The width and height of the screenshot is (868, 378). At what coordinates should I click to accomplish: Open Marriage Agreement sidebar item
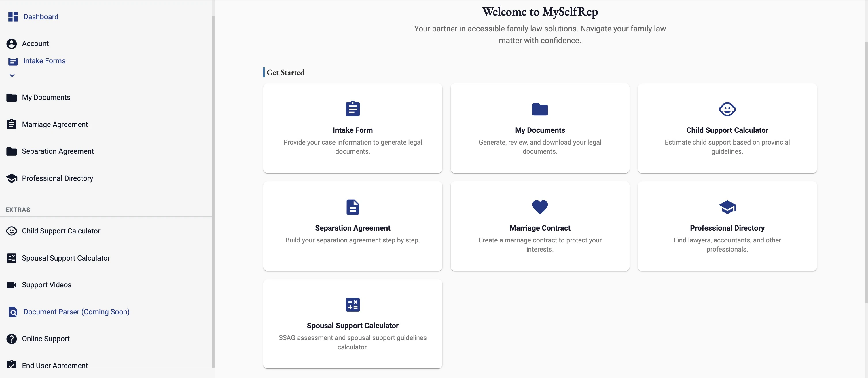tap(55, 125)
